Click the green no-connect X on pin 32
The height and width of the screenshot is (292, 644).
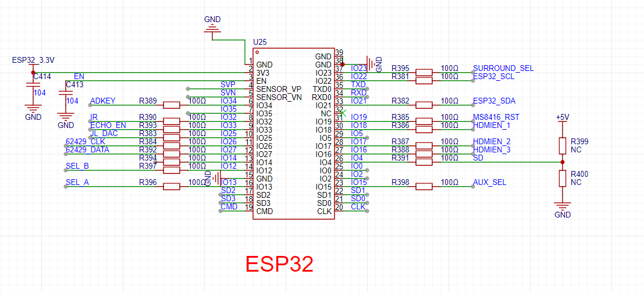click(343, 113)
